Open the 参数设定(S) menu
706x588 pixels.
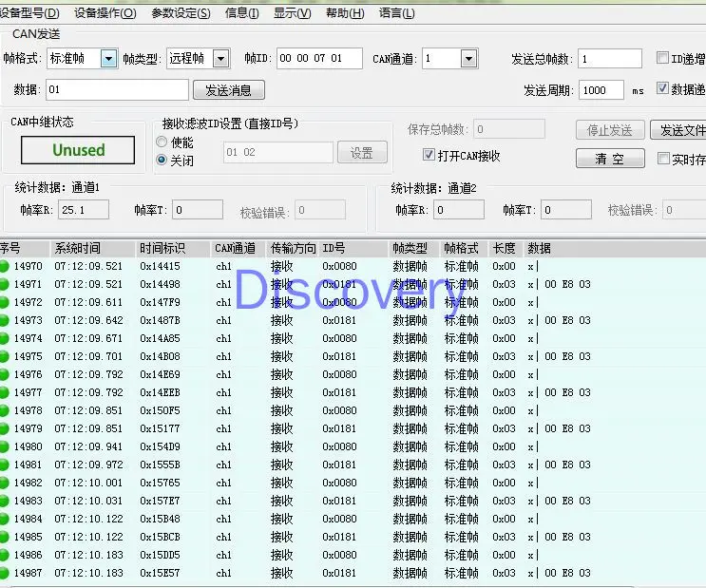pos(181,12)
